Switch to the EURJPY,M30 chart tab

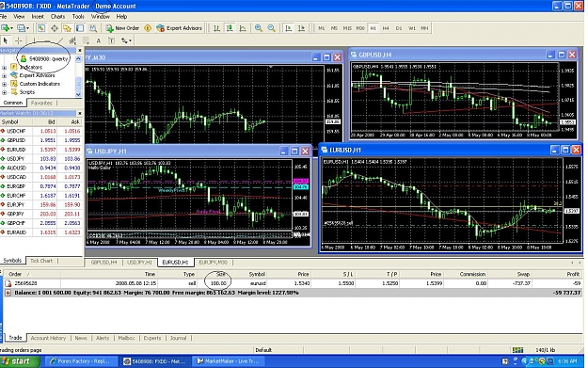pos(213,263)
